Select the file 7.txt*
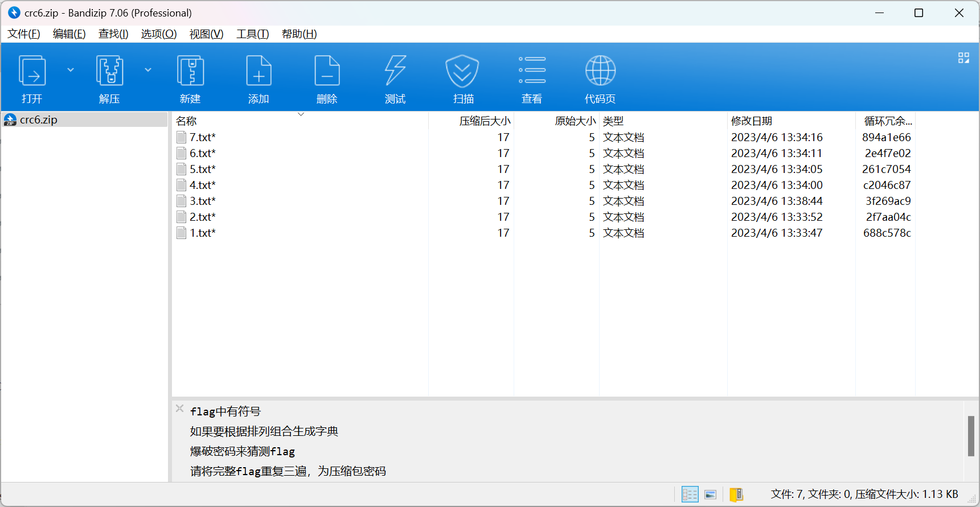 coord(203,137)
